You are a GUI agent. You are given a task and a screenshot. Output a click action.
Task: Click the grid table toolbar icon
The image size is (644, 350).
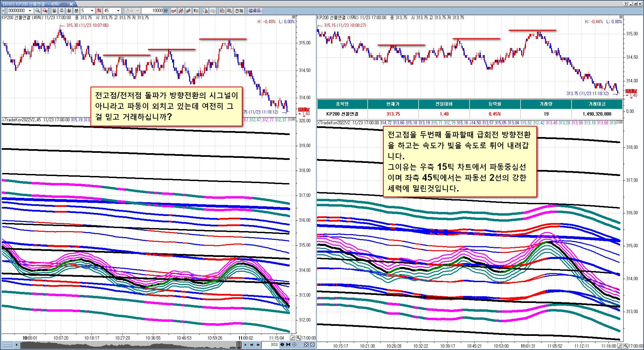[x=229, y=11]
